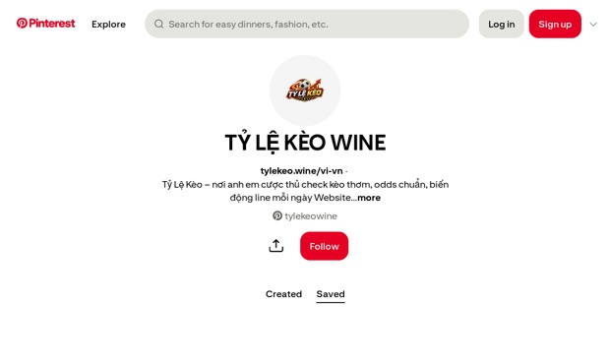Select the tylekeowine username text
This screenshot has width=610, height=364.
[x=311, y=216]
